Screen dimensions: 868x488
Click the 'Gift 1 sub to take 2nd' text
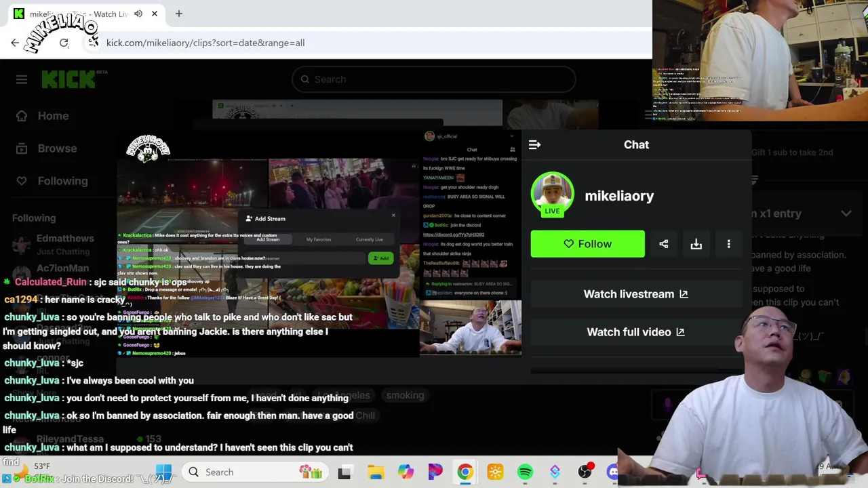click(792, 152)
